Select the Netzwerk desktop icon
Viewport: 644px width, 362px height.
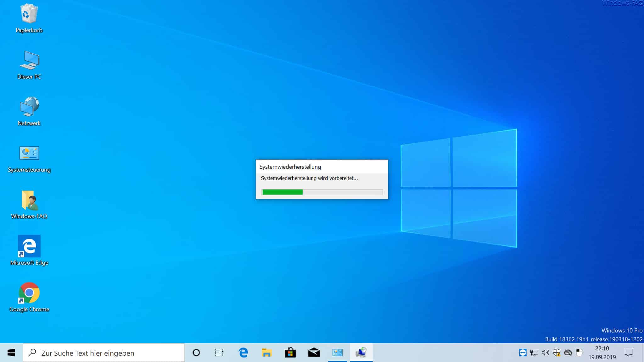point(29,111)
